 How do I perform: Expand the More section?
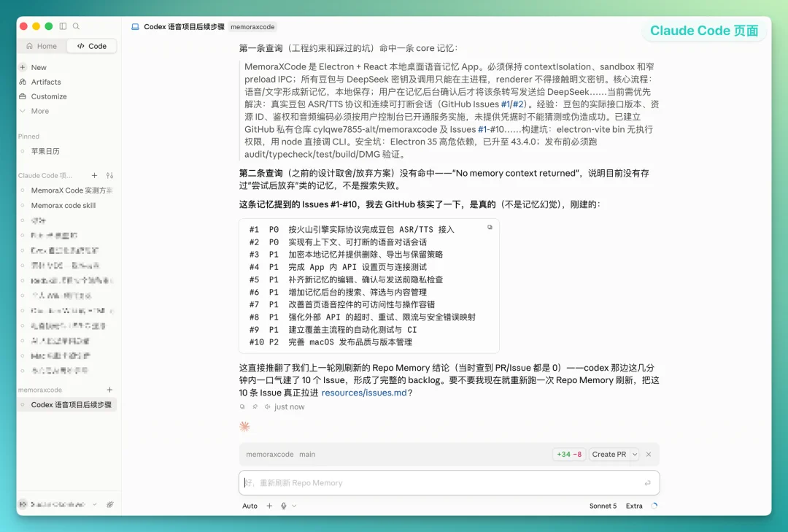coord(39,111)
